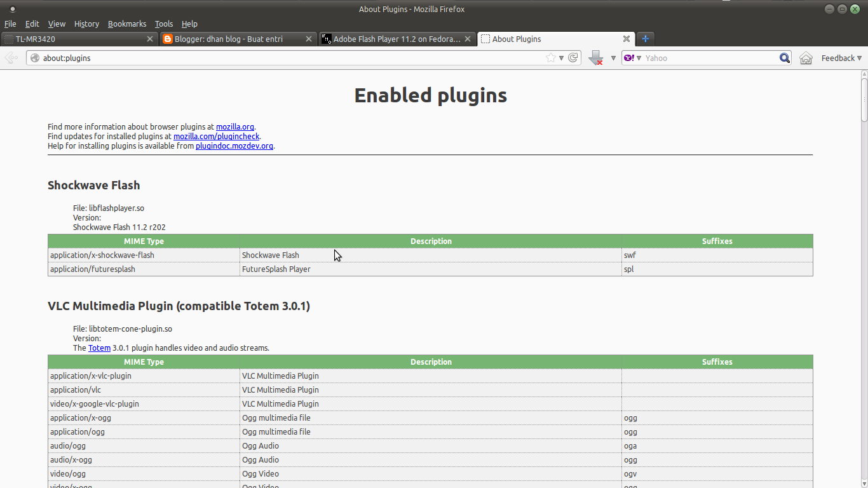The width and height of the screenshot is (868, 488).
Task: Click the Blogger tab favicon
Action: click(x=168, y=39)
